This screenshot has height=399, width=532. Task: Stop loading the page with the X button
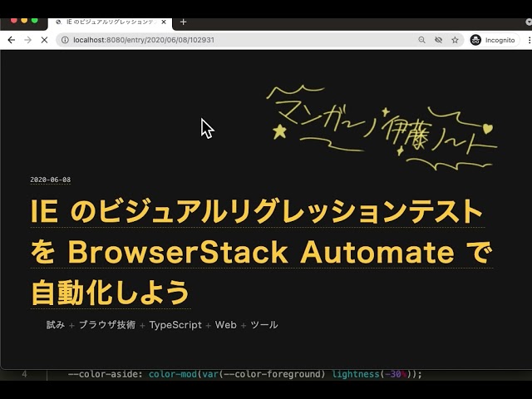44,40
